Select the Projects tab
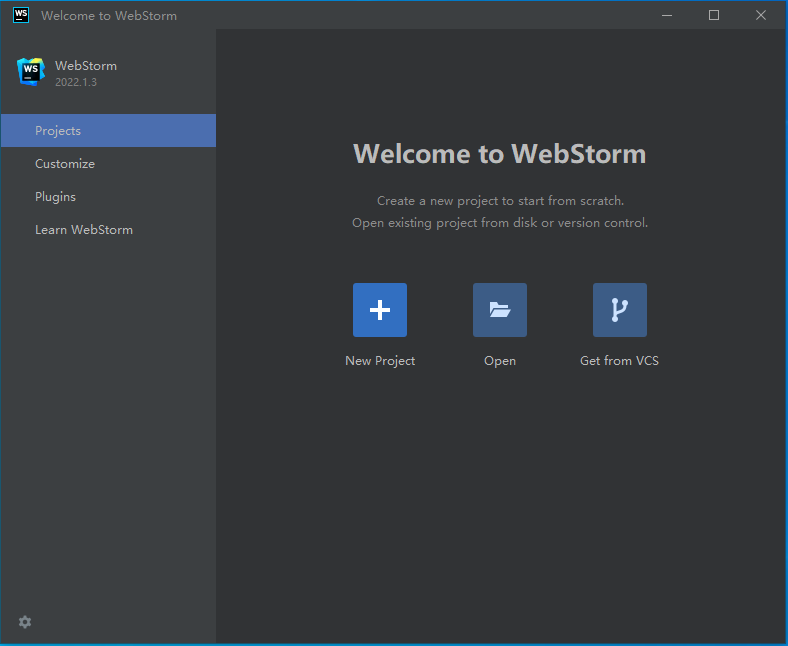Image resolution: width=788 pixels, height=646 pixels. [x=109, y=131]
